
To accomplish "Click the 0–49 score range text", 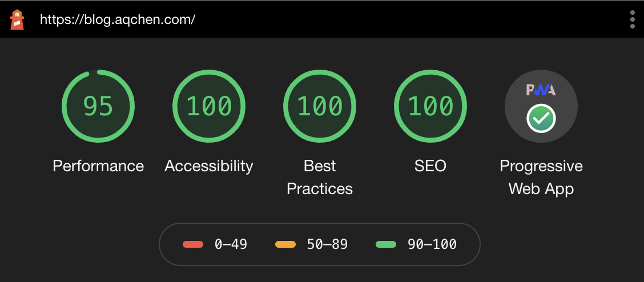I will point(231,244).
